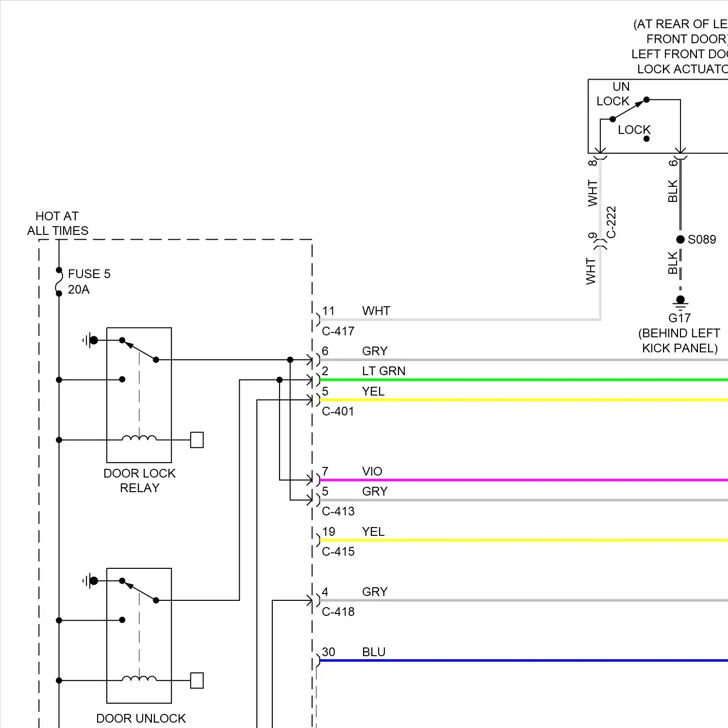Viewport: 728px width, 728px height.
Task: Select the VIO wire label
Action: [x=372, y=471]
